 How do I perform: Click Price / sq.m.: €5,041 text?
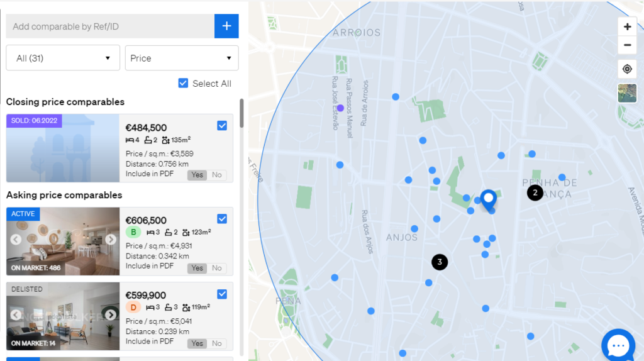[159, 321]
